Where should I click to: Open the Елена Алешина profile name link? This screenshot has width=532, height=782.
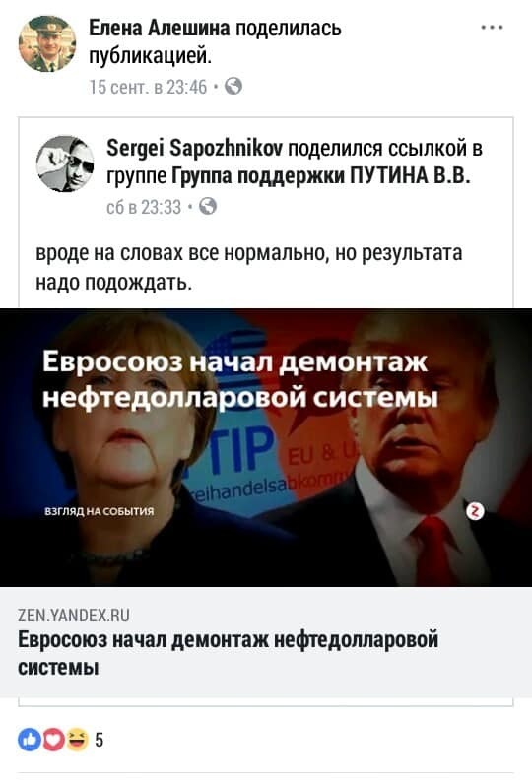click(160, 28)
